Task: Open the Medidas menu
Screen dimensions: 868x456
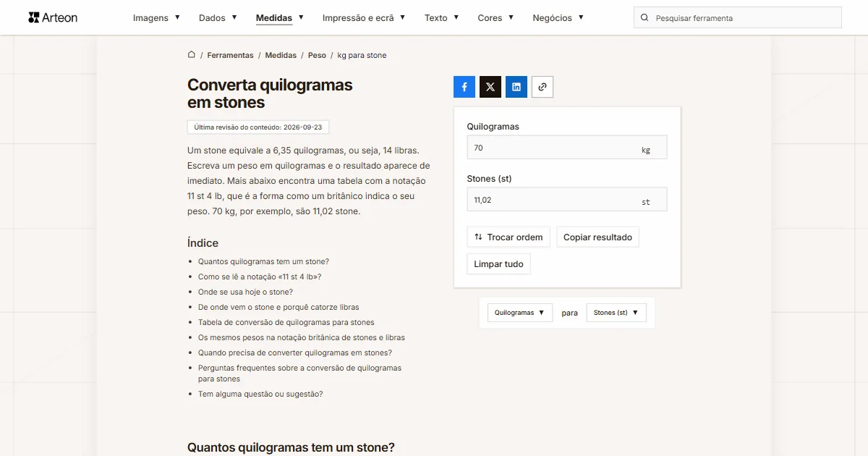Action: [279, 17]
